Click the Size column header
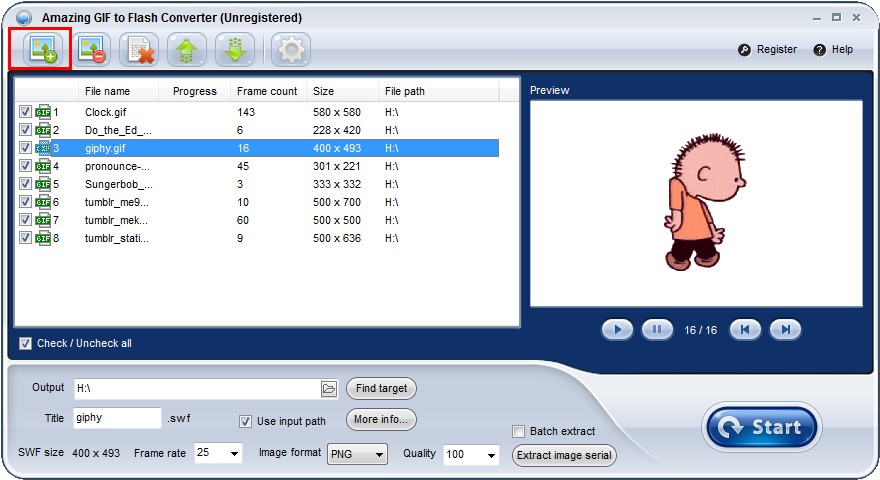Screen dimensions: 880x480 342,91
